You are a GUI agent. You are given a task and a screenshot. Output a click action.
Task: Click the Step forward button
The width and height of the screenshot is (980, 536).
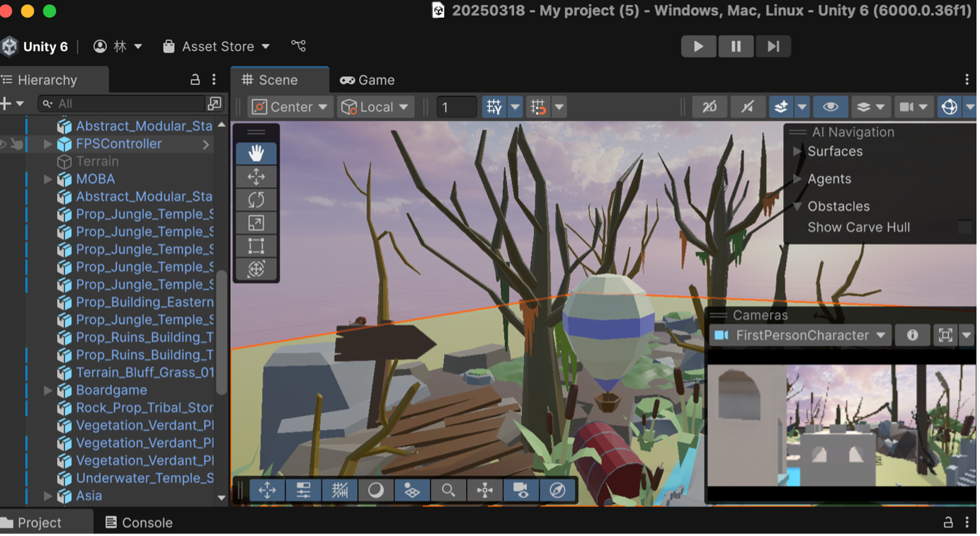coord(773,46)
